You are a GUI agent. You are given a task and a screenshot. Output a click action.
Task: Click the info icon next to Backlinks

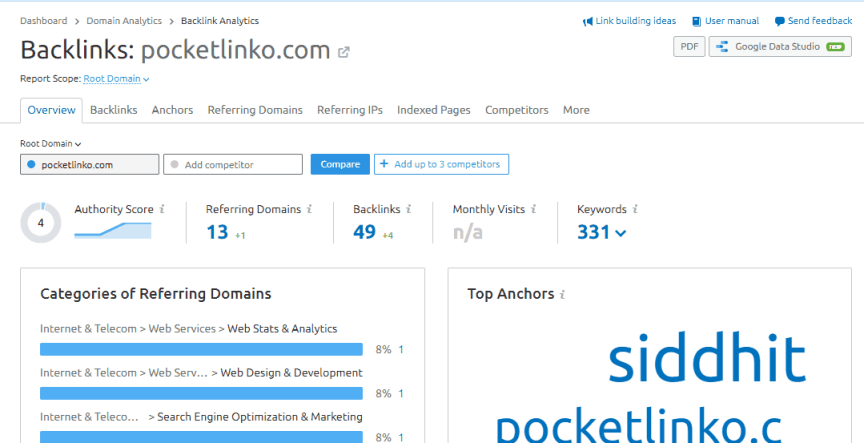(408, 209)
